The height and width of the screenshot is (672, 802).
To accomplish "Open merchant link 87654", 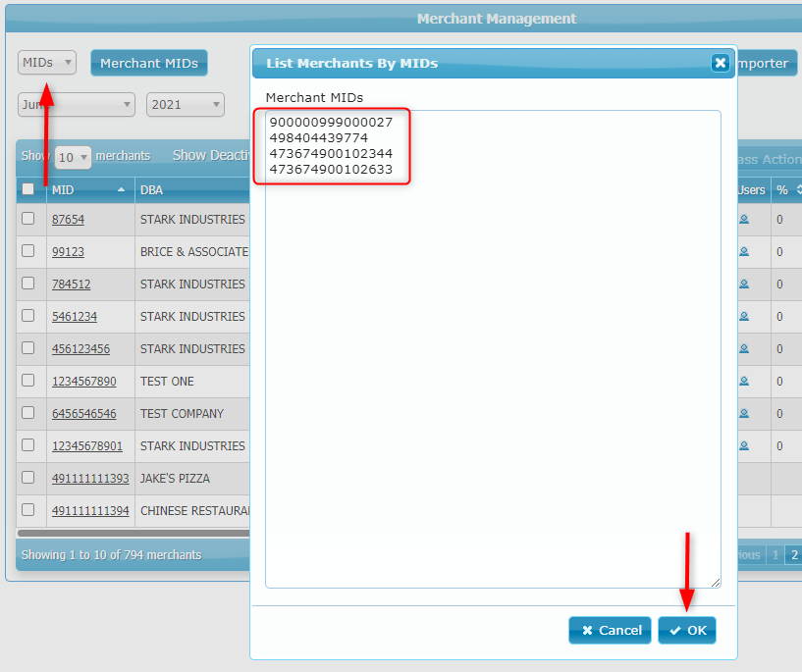I will coord(68,219).
